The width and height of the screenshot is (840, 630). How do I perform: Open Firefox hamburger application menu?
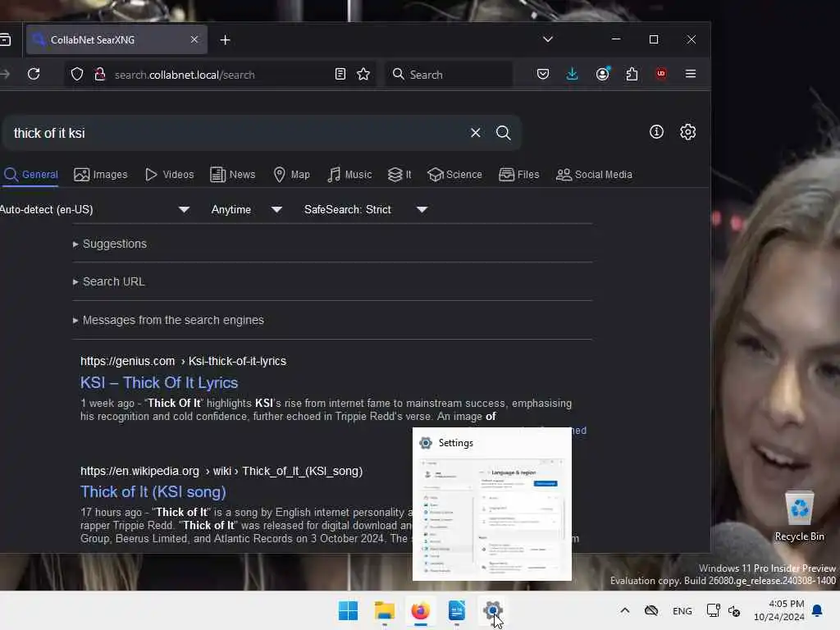coord(691,74)
